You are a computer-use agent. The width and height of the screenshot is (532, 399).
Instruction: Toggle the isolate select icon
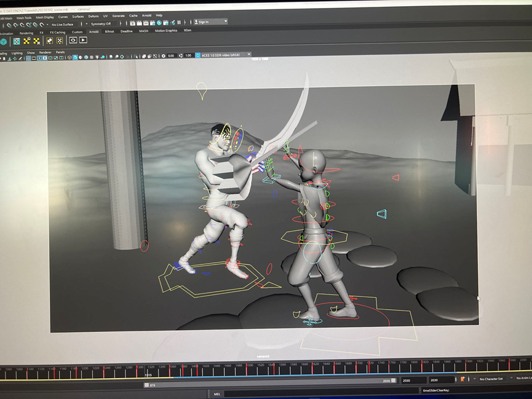click(135, 57)
